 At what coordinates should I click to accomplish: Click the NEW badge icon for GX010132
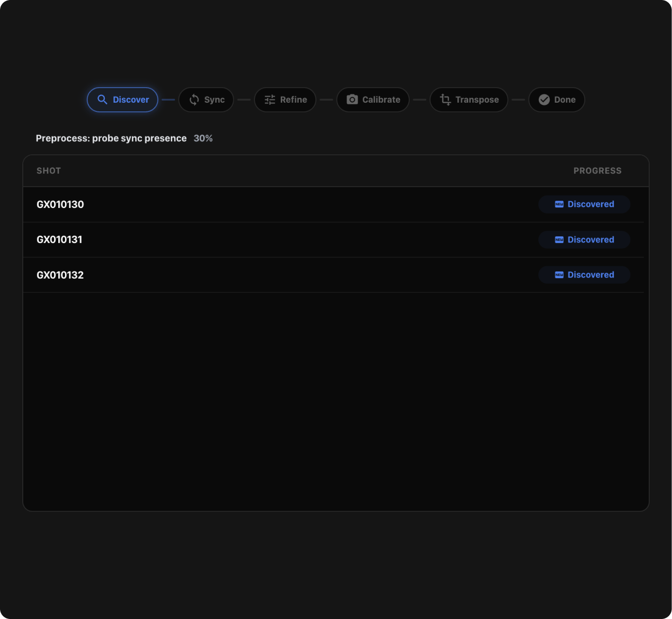coord(559,275)
